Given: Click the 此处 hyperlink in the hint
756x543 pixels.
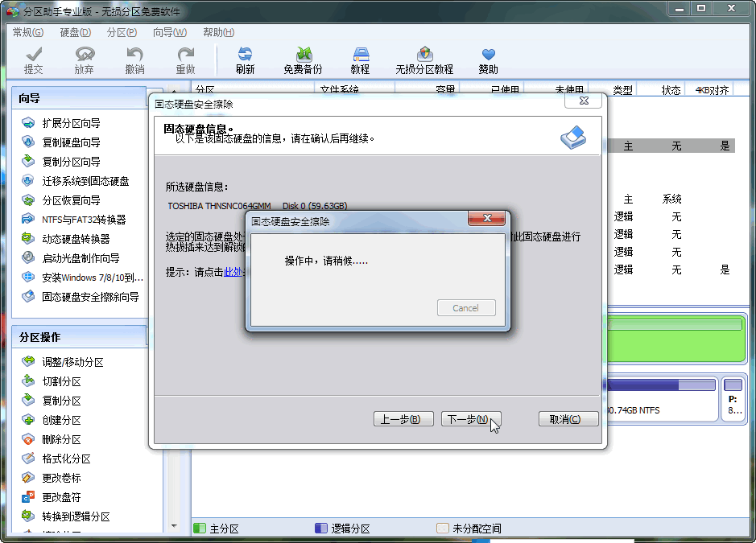Looking at the screenshot, I should (x=233, y=272).
